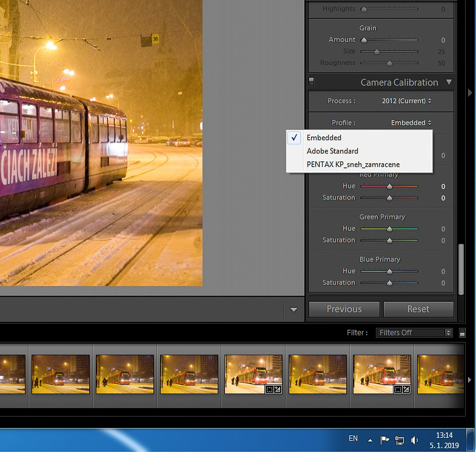Click Show Desktop button in the taskbar corner
Viewport: 476px width, 453px height.
tap(470, 440)
